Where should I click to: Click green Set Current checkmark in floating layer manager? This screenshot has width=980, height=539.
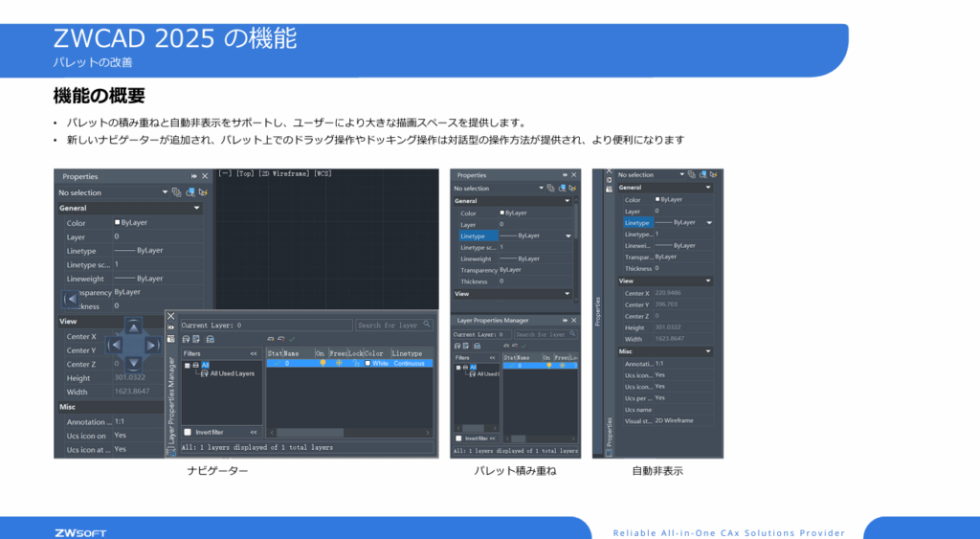coord(292,339)
